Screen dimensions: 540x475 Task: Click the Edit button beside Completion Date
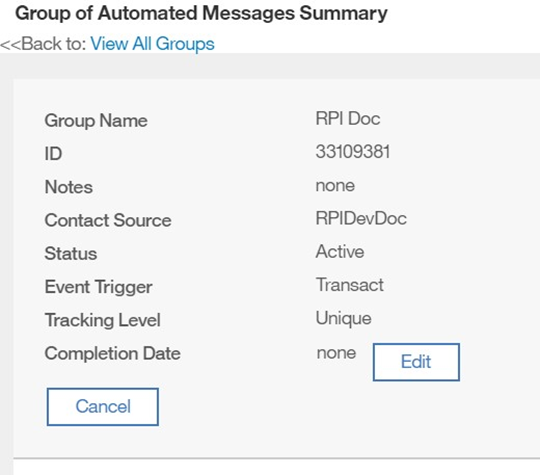click(x=416, y=362)
